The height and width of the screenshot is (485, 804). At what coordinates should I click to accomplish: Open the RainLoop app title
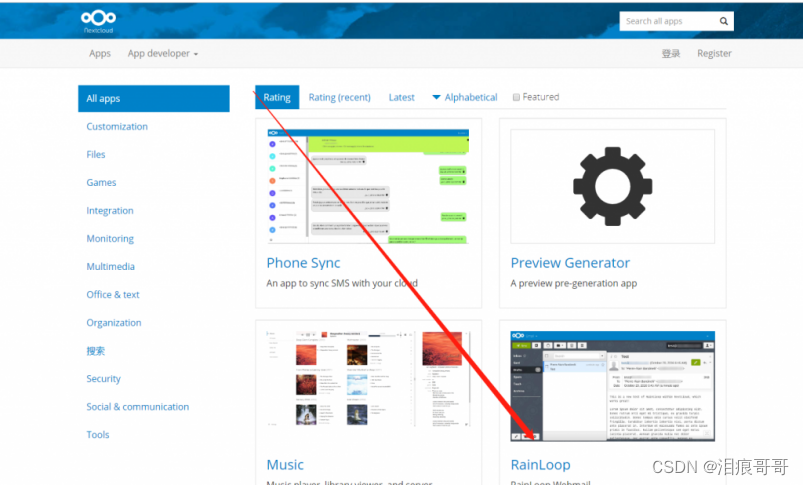tap(540, 465)
